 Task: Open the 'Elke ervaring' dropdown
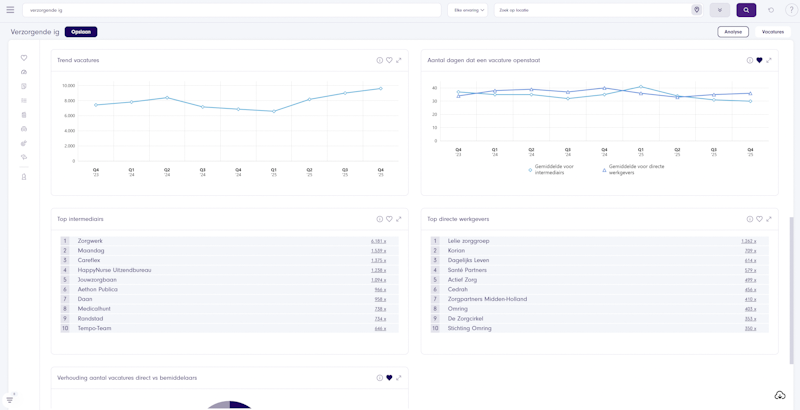468,10
